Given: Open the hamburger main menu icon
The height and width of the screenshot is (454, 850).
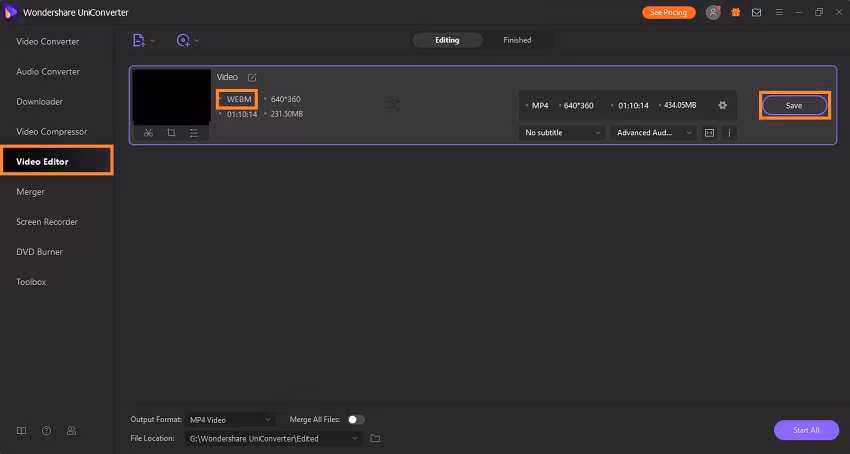Looking at the screenshot, I should pos(779,12).
